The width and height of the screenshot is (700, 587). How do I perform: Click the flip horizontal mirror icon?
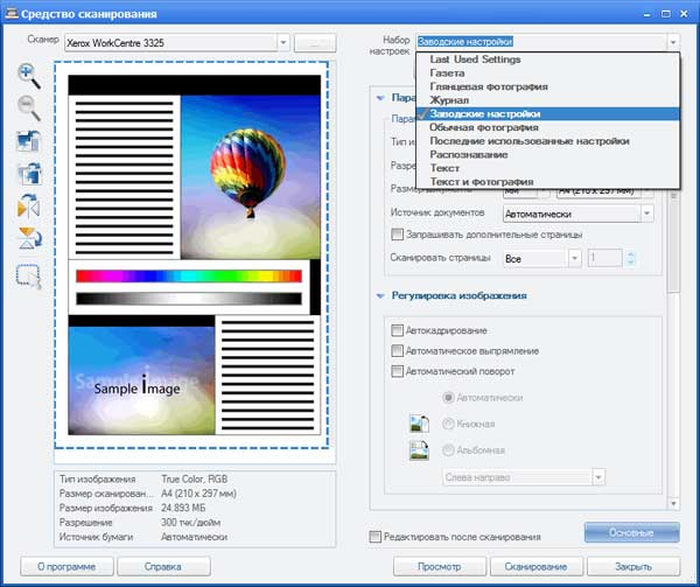(29, 206)
